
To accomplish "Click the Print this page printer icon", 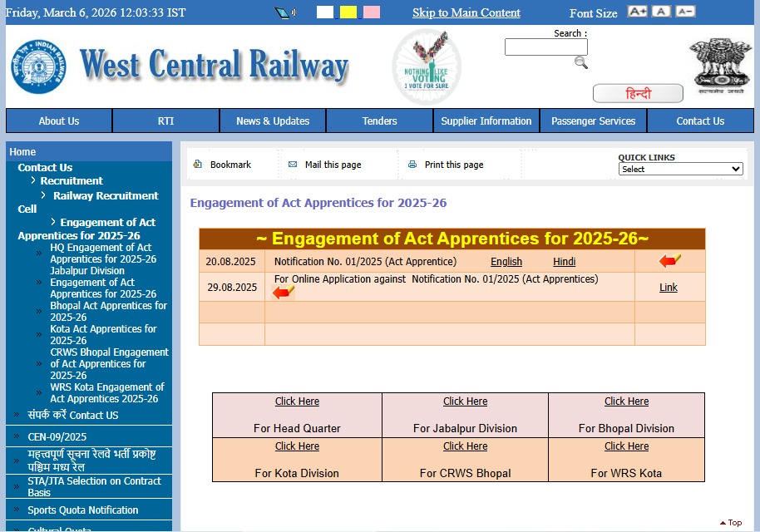I will pos(412,165).
